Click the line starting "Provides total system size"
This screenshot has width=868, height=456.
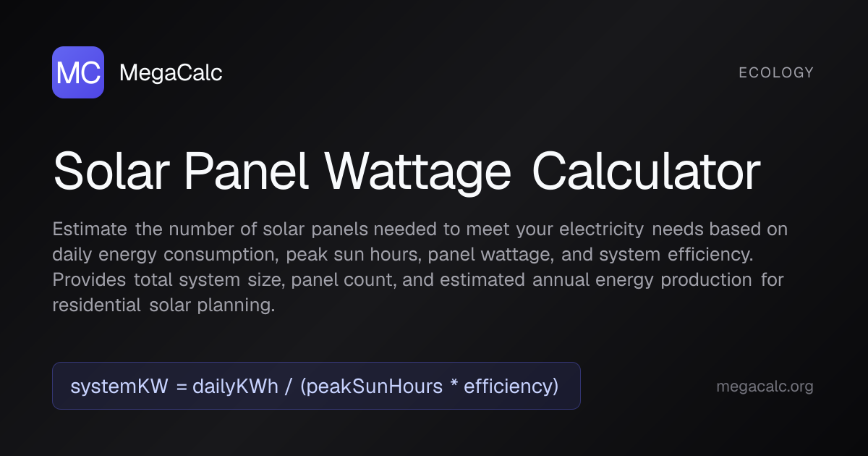pos(418,280)
